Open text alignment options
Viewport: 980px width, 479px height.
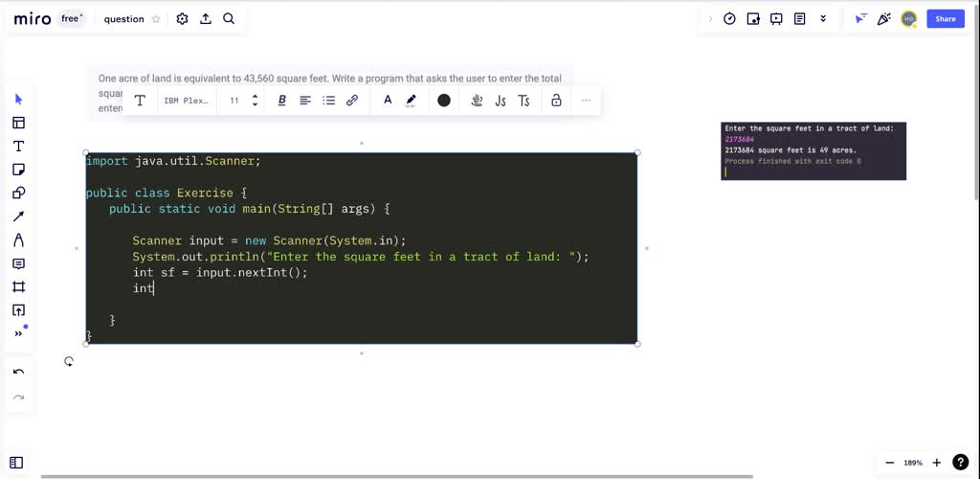[x=305, y=101]
